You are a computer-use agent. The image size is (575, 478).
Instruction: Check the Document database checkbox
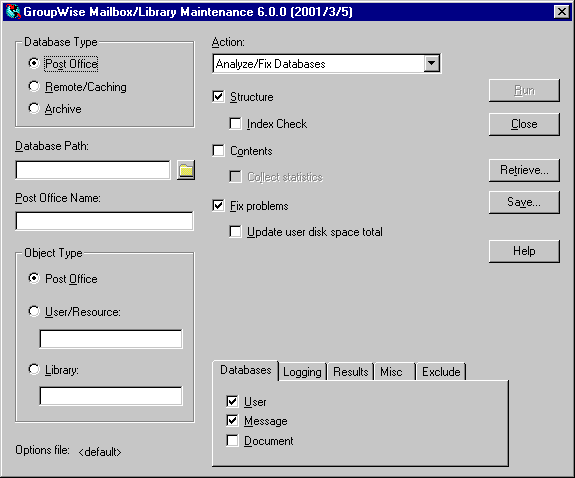(232, 440)
